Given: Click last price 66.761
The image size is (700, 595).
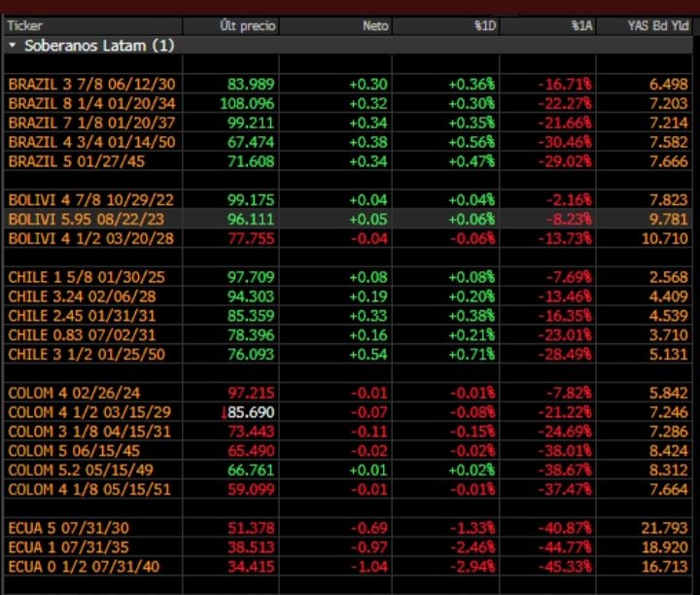Looking at the screenshot, I should click(x=251, y=470).
